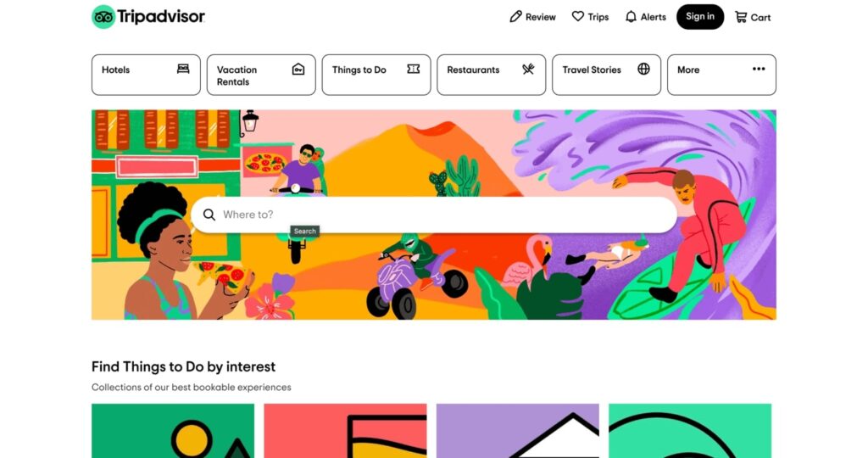Click the search magnifier icon

pyautogui.click(x=209, y=215)
